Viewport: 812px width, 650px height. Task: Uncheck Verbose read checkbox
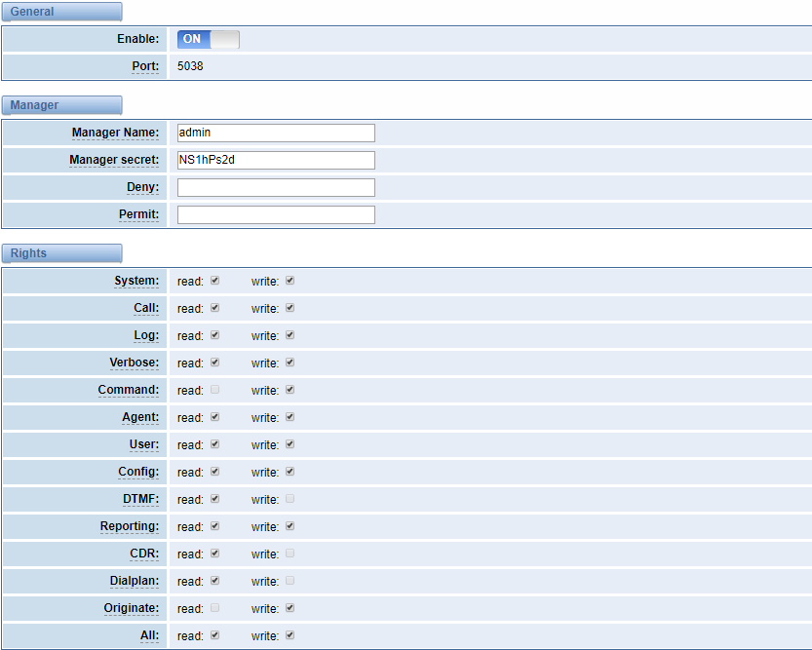(x=214, y=363)
